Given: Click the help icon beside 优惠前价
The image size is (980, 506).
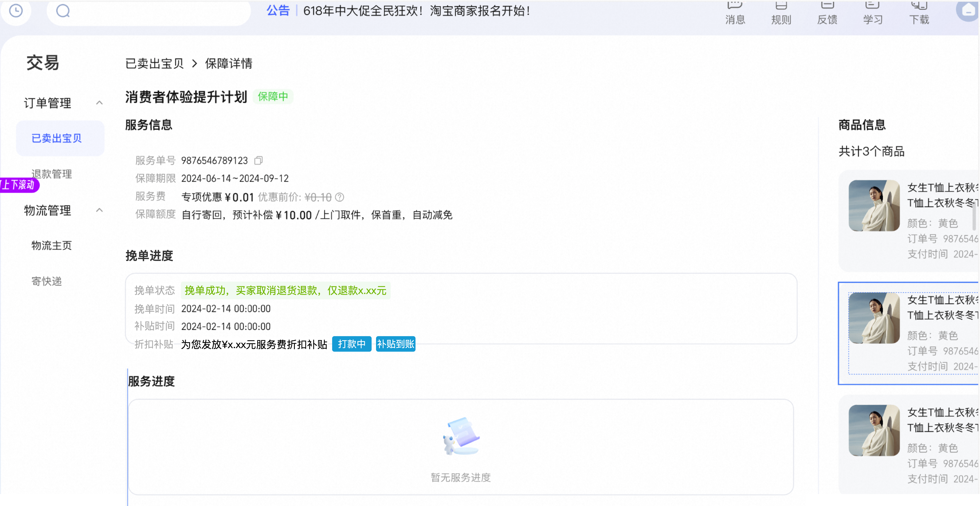Looking at the screenshot, I should 339,197.
